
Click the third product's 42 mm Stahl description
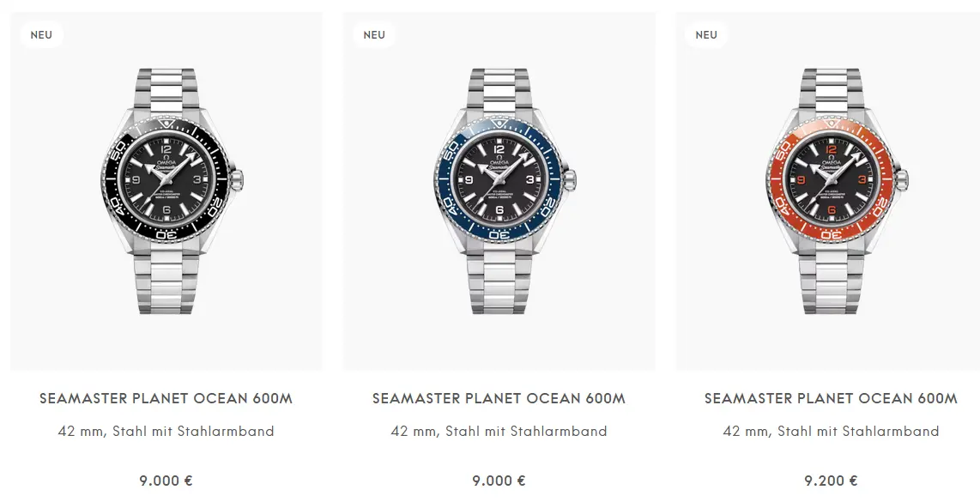coord(831,432)
